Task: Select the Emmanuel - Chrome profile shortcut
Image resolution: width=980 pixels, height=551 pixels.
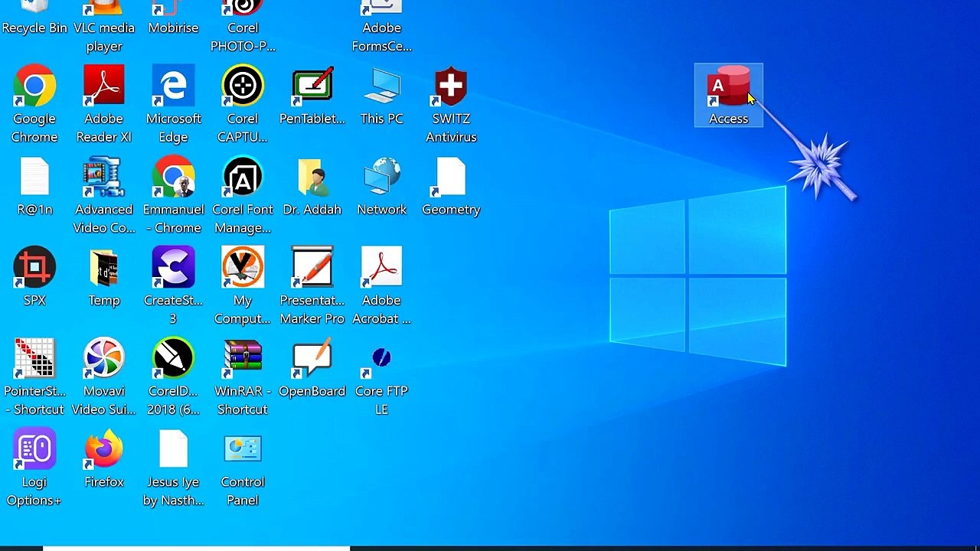Action: point(173,196)
